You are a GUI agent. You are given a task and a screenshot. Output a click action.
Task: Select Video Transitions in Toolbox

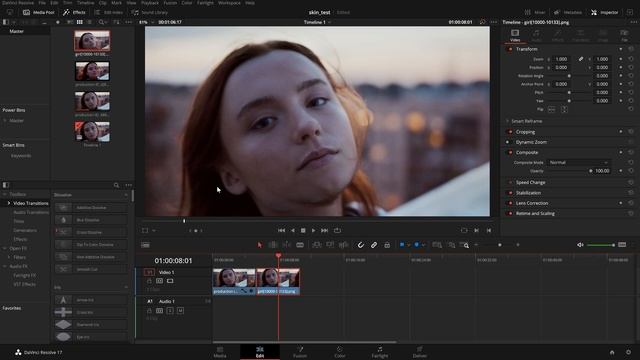click(x=31, y=203)
